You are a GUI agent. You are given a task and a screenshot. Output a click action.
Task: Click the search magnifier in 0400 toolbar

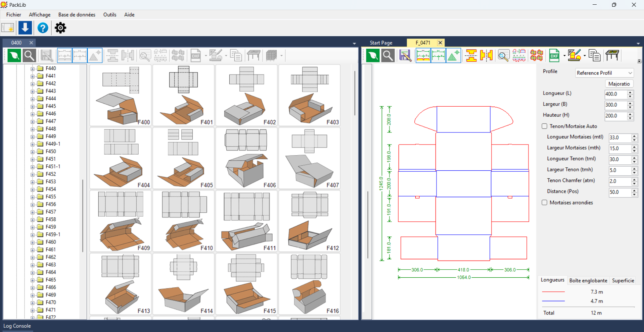[x=29, y=56]
